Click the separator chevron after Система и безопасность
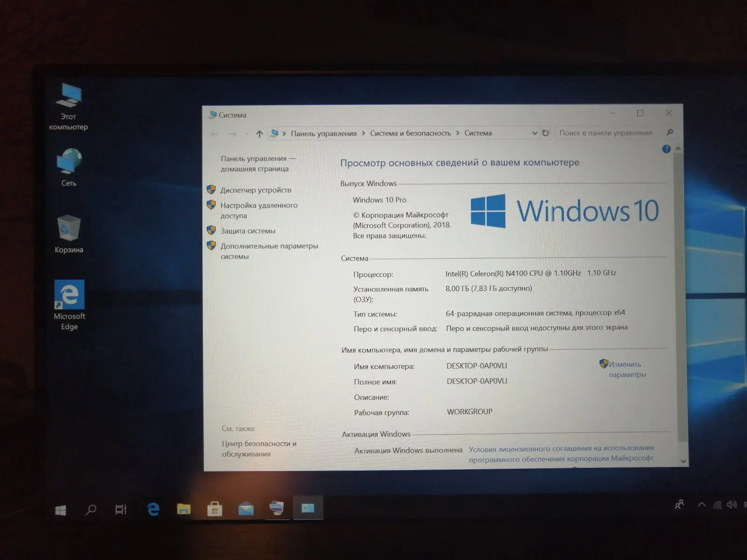 click(458, 133)
